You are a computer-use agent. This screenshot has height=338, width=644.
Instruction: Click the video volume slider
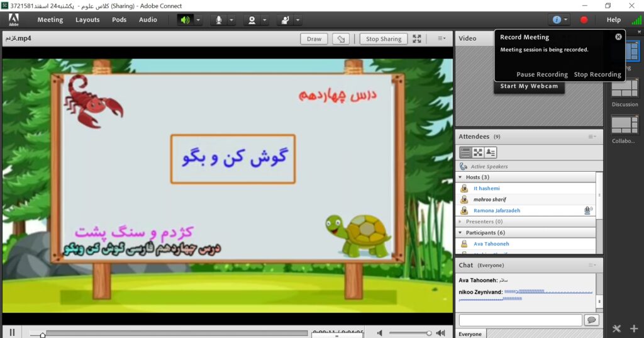coord(410,333)
